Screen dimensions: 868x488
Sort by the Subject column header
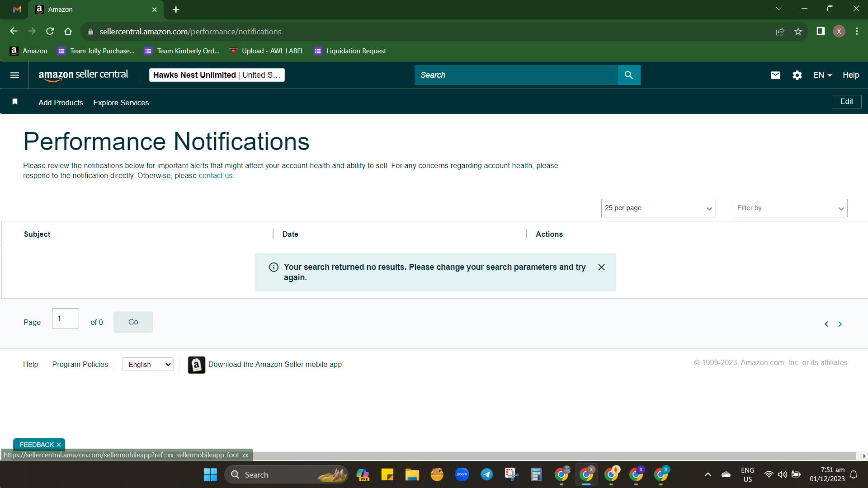(x=37, y=234)
